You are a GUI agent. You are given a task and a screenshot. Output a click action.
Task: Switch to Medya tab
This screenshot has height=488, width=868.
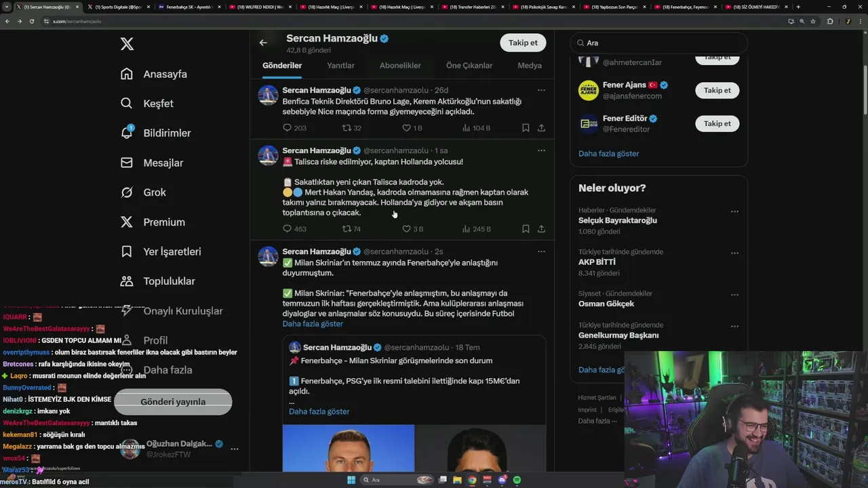click(x=530, y=66)
